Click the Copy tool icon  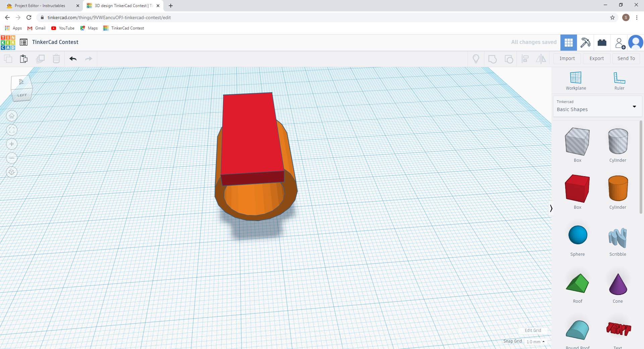[x=8, y=59]
